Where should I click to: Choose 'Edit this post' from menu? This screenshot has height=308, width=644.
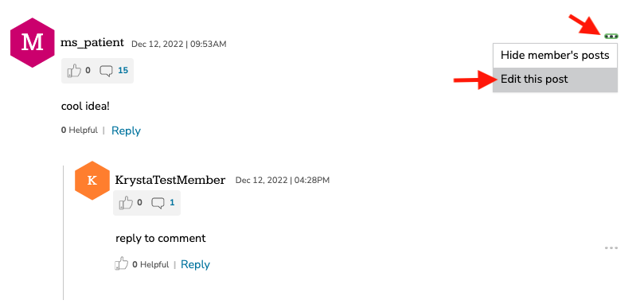[x=555, y=80]
